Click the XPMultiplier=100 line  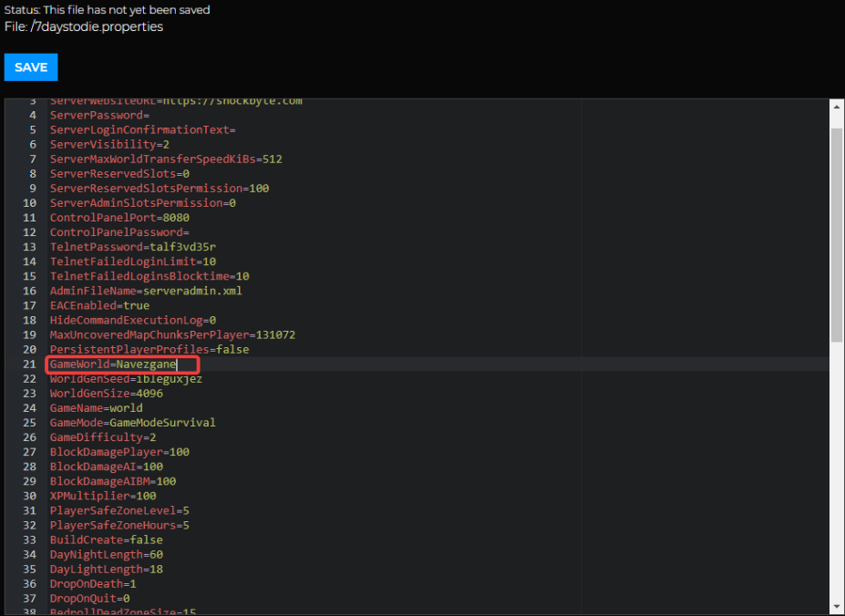coord(103,496)
